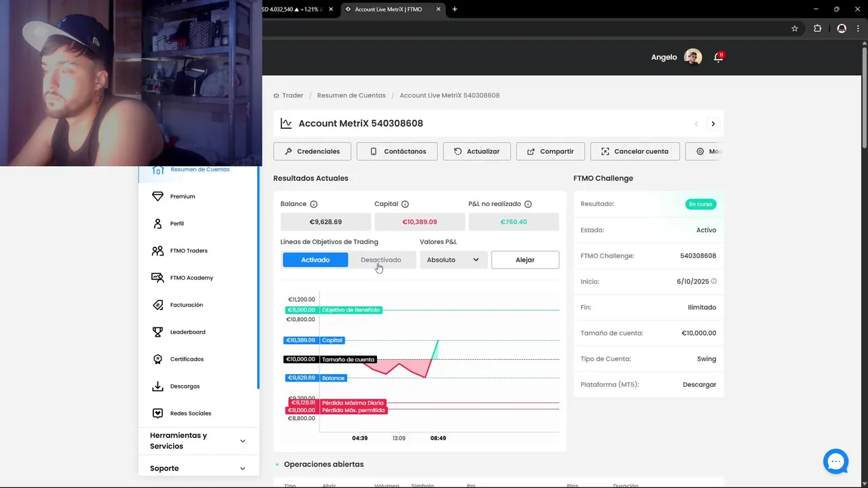This screenshot has width=868, height=488.
Task: Click P&L no realizado info icon
Action: (x=528, y=204)
